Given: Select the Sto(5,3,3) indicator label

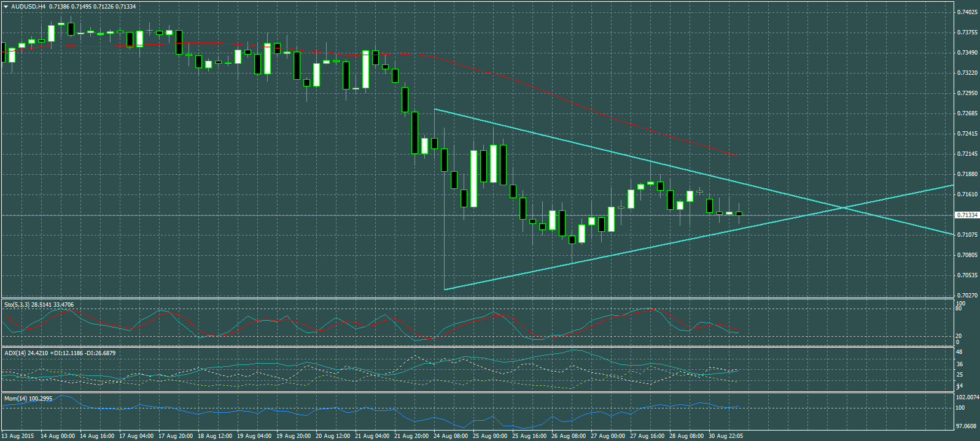Looking at the screenshot, I should click(17, 305).
